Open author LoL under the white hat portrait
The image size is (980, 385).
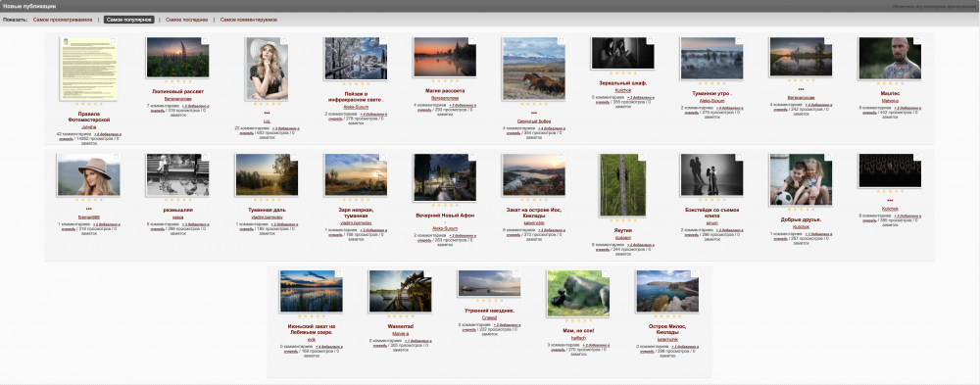click(x=267, y=121)
